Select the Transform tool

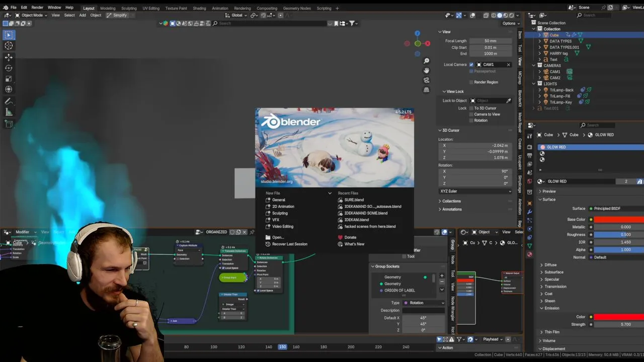point(9,89)
